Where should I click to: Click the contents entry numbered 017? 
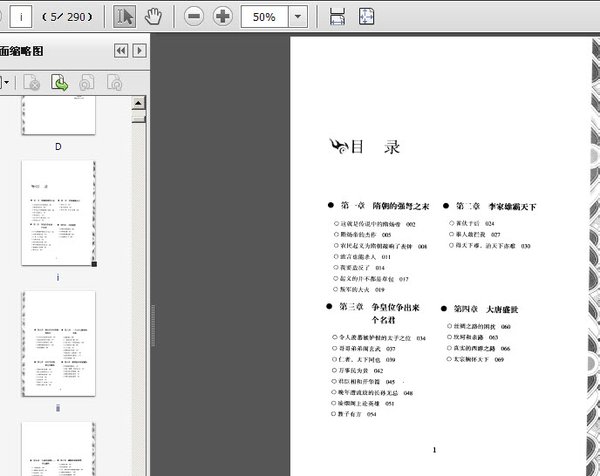tap(371, 279)
